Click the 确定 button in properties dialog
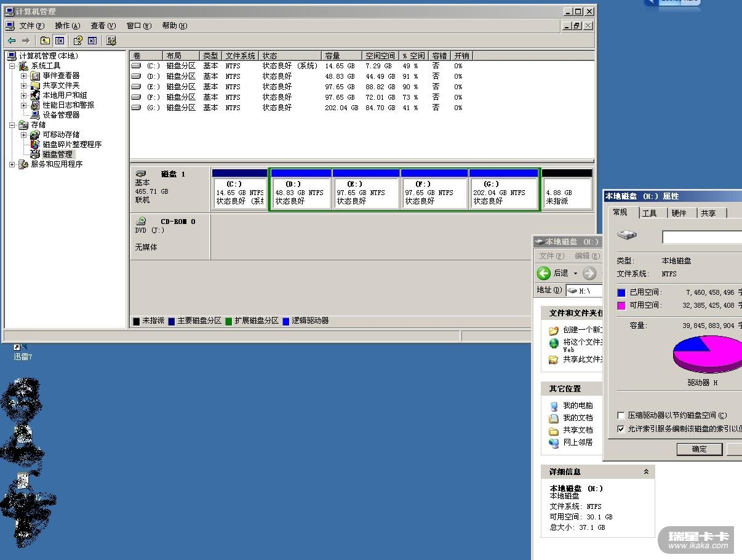This screenshot has width=742, height=560. (x=700, y=449)
